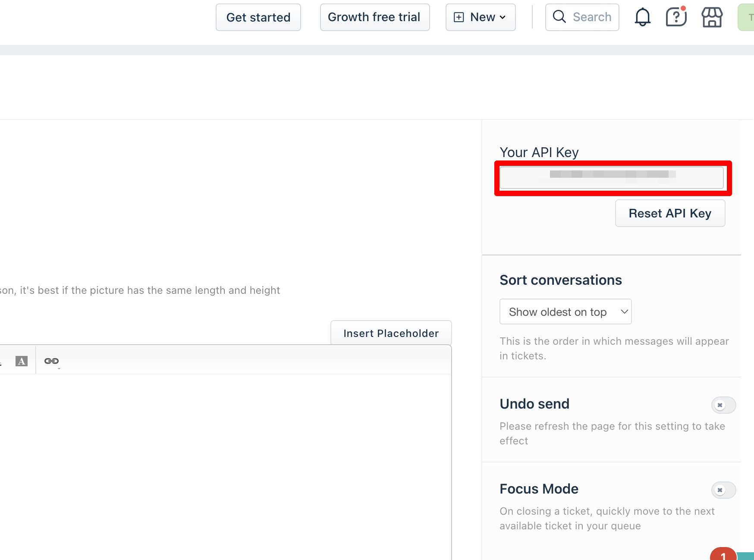Expand the New dropdown arrow
Viewport: 754px width, 560px height.
click(x=503, y=17)
